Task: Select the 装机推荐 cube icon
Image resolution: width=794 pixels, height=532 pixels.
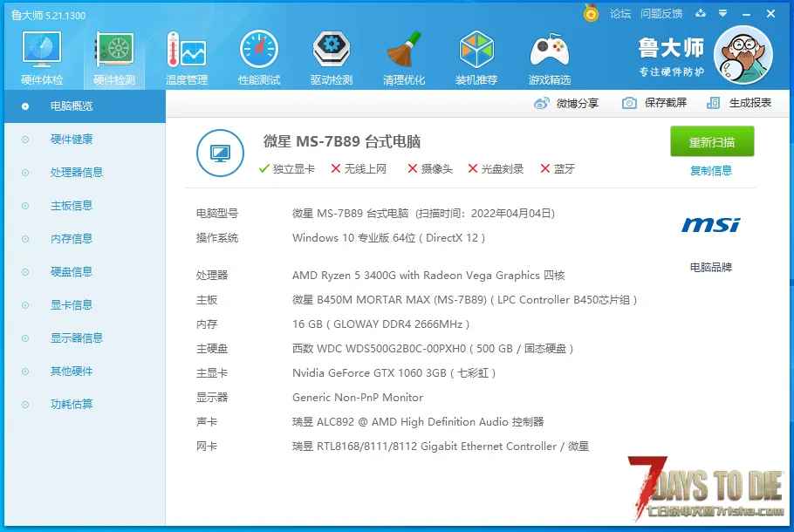Action: click(x=476, y=49)
